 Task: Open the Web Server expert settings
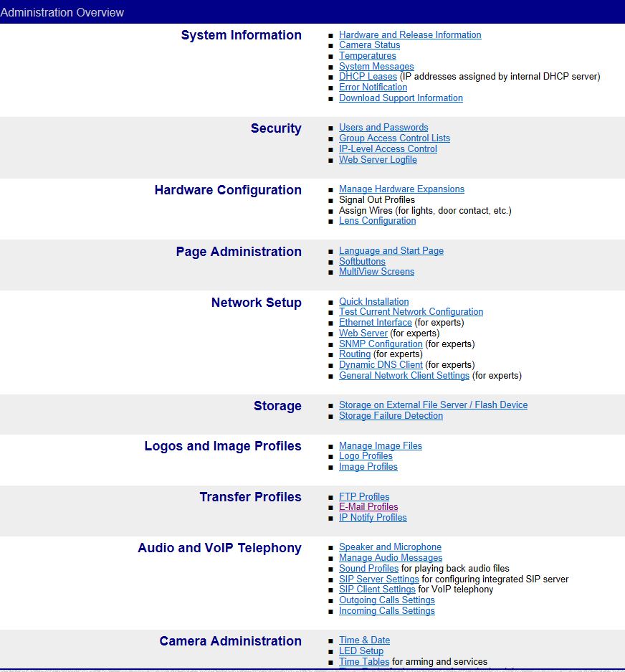coord(363,333)
